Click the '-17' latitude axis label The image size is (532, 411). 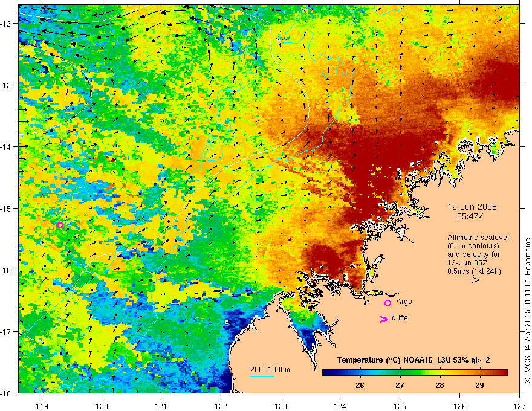click(x=7, y=332)
